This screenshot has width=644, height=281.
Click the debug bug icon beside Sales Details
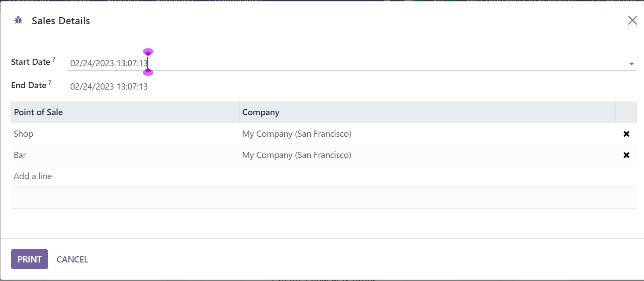tap(18, 20)
